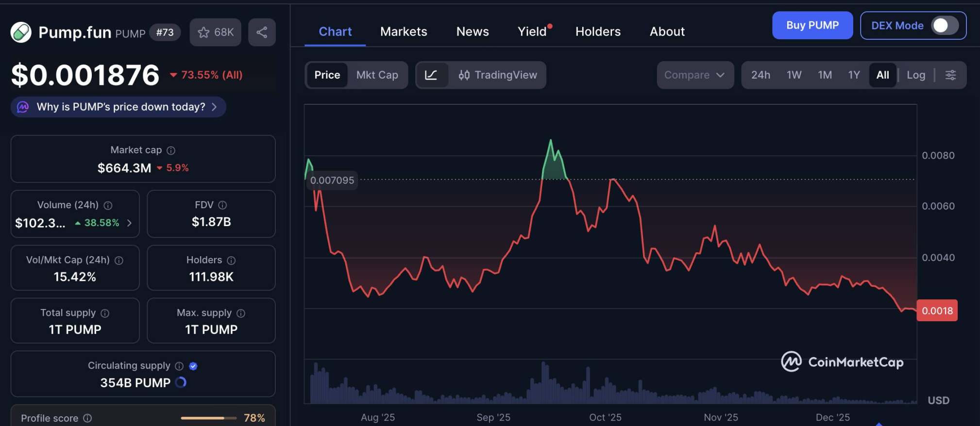The height and width of the screenshot is (426, 980).
Task: Click the Buy PUMP button
Action: [x=812, y=25]
